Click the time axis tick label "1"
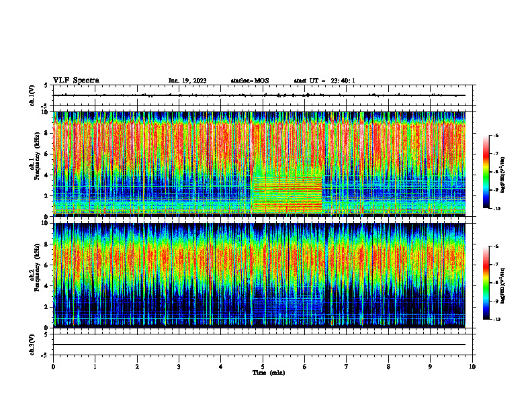The width and height of the screenshot is (532, 411). [95, 367]
